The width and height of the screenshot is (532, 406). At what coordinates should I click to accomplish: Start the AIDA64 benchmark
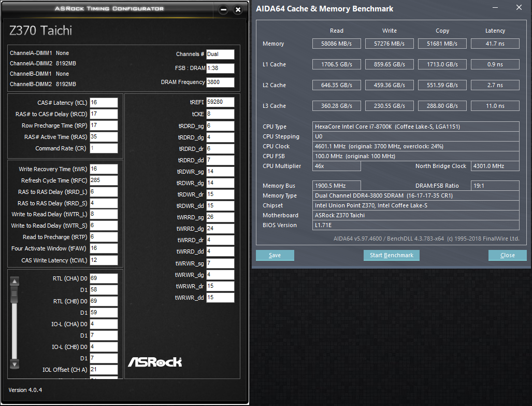coord(392,256)
